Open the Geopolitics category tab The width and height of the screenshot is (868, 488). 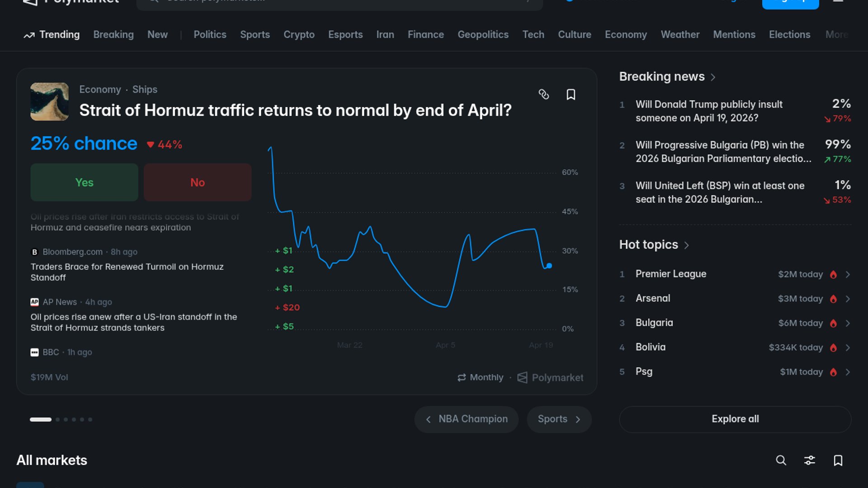[x=483, y=35]
